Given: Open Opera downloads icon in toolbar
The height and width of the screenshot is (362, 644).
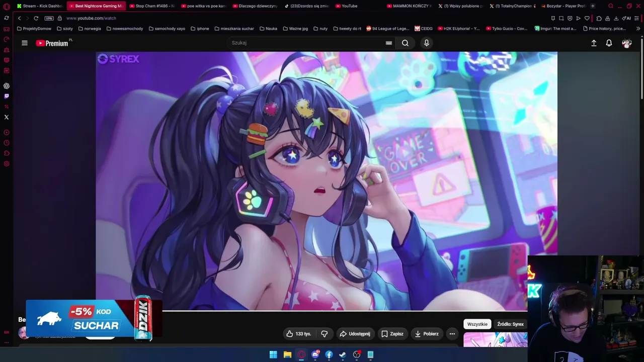Looking at the screenshot, I should [x=616, y=18].
